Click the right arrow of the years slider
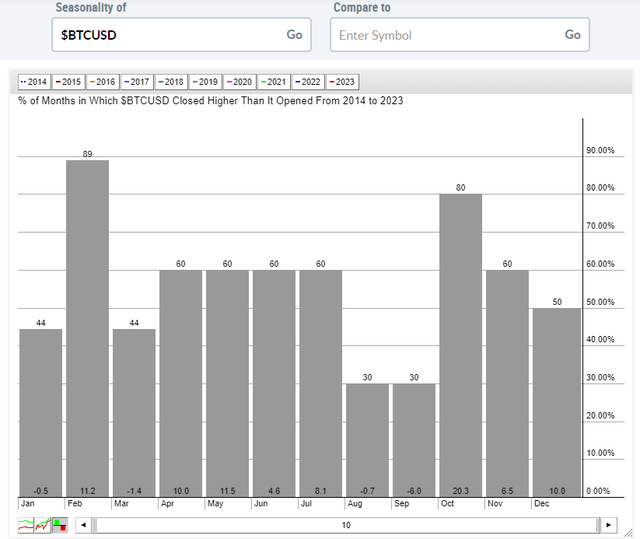640x539 pixels. (x=608, y=524)
